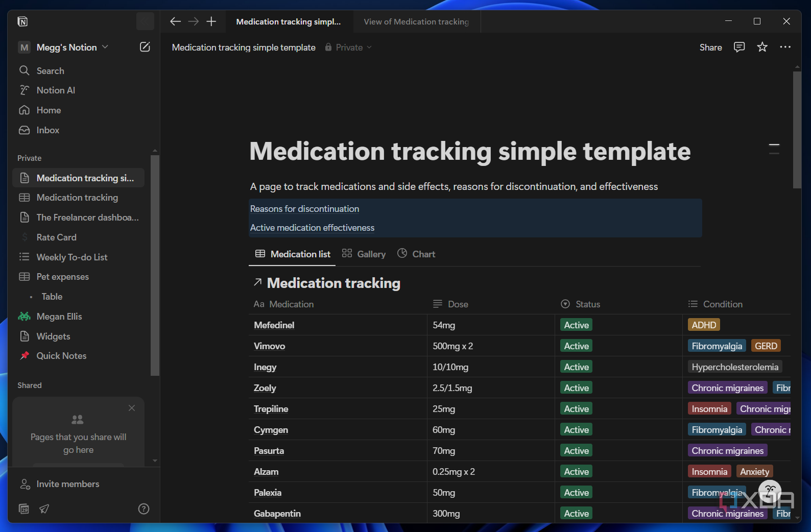This screenshot has height=532, width=811.
Task: Click the Share button
Action: 710,47
